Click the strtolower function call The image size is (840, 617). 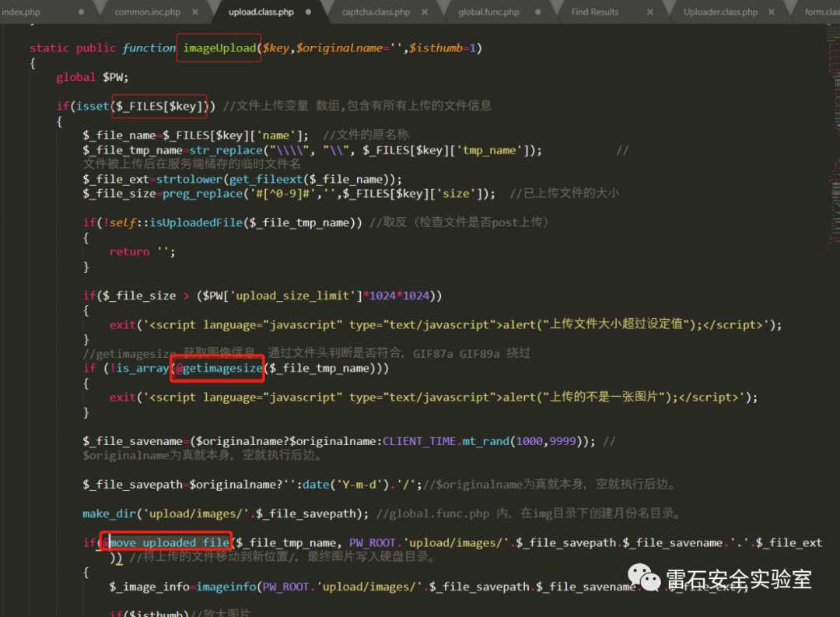pyautogui.click(x=189, y=179)
